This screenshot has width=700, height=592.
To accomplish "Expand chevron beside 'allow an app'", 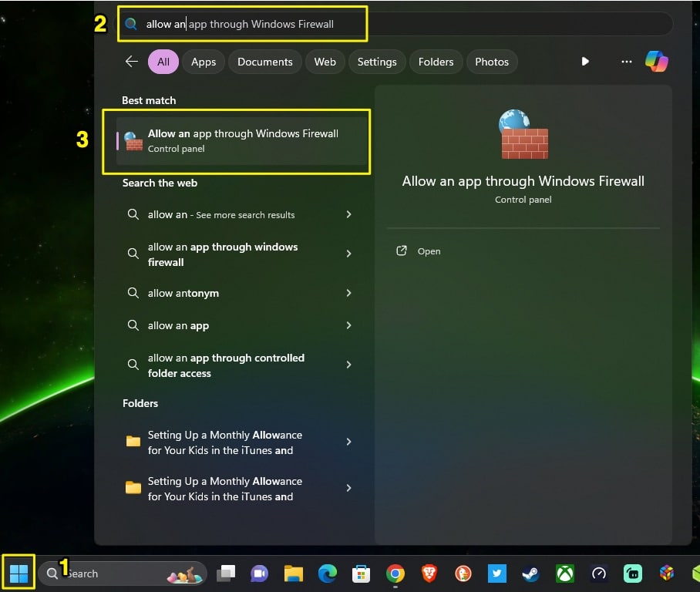I will tap(348, 325).
